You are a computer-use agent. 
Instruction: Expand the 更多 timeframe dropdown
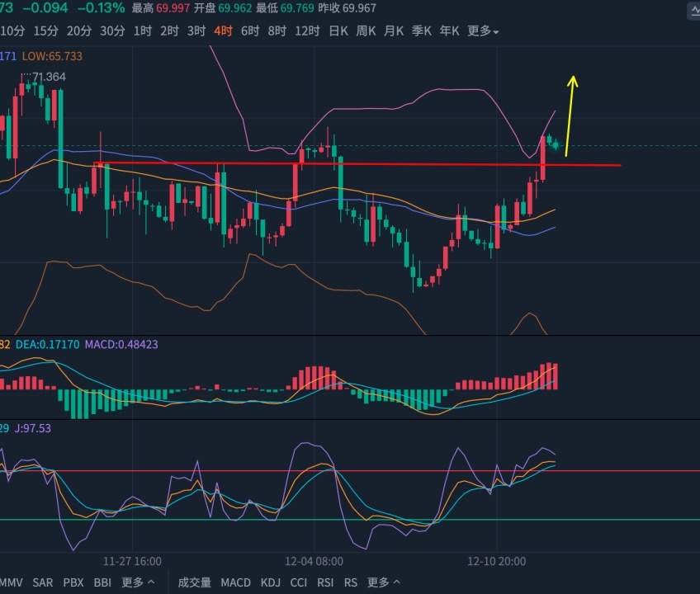point(483,31)
